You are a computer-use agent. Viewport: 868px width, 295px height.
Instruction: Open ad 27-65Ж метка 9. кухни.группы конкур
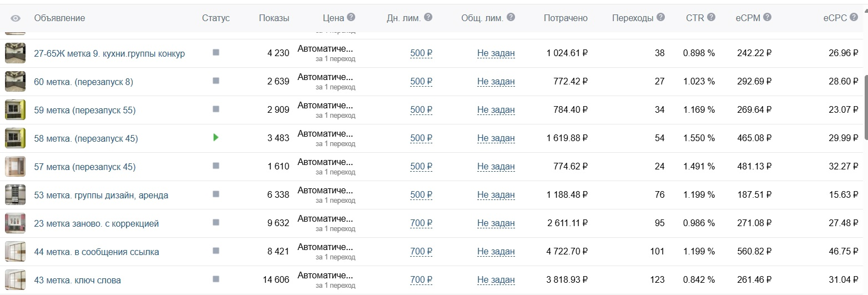pyautogui.click(x=109, y=53)
